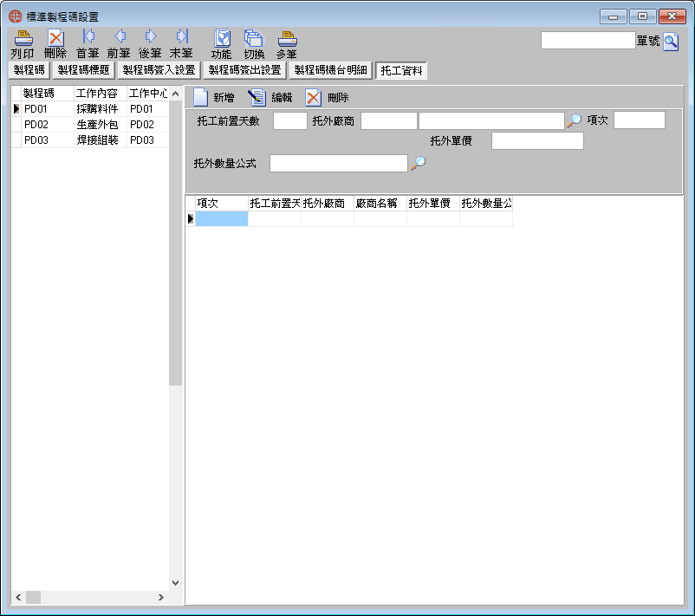Viewport: 695px width, 616px height.
Task: Click 新增 icon in 托工資料 panel
Action: point(200,97)
